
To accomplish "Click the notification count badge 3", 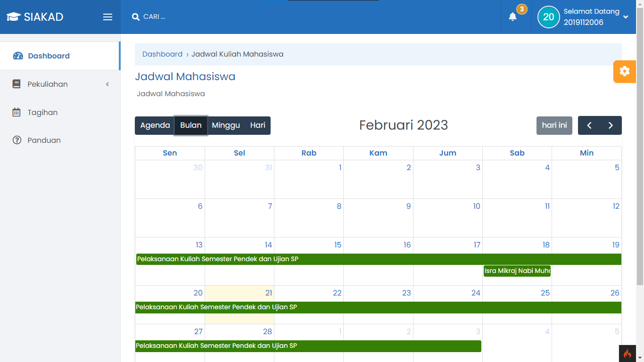I will (x=521, y=9).
